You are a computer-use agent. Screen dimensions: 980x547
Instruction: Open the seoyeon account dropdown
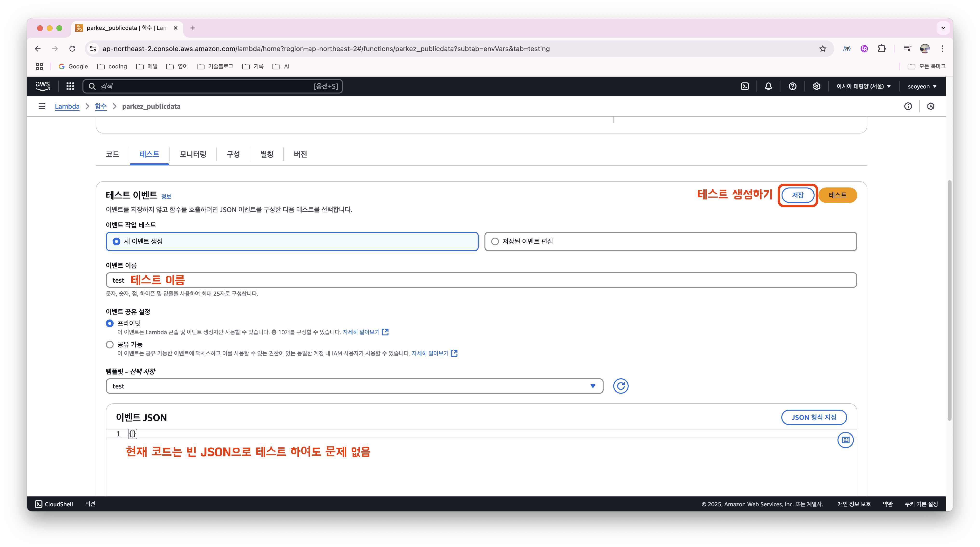[x=922, y=86]
